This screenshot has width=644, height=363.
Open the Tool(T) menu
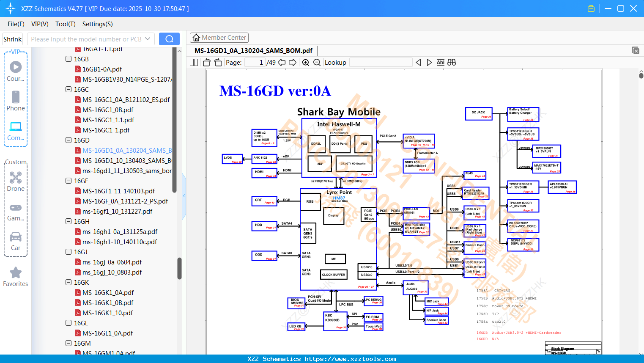(66, 24)
